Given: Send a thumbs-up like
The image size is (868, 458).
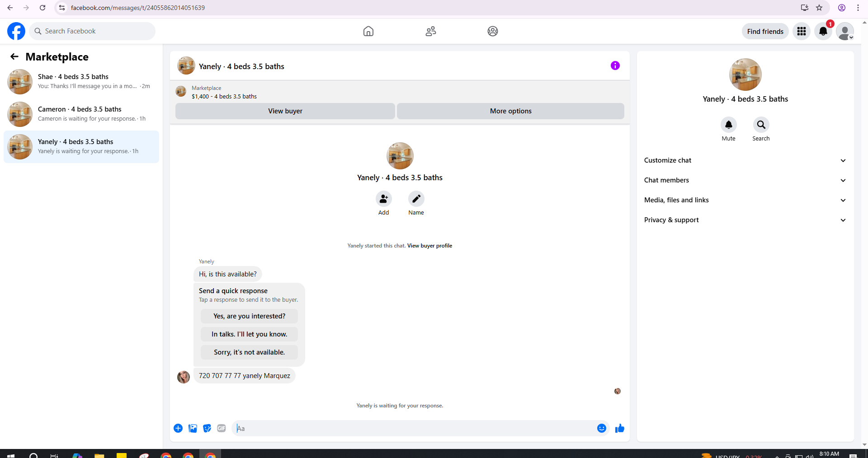Looking at the screenshot, I should (x=619, y=428).
